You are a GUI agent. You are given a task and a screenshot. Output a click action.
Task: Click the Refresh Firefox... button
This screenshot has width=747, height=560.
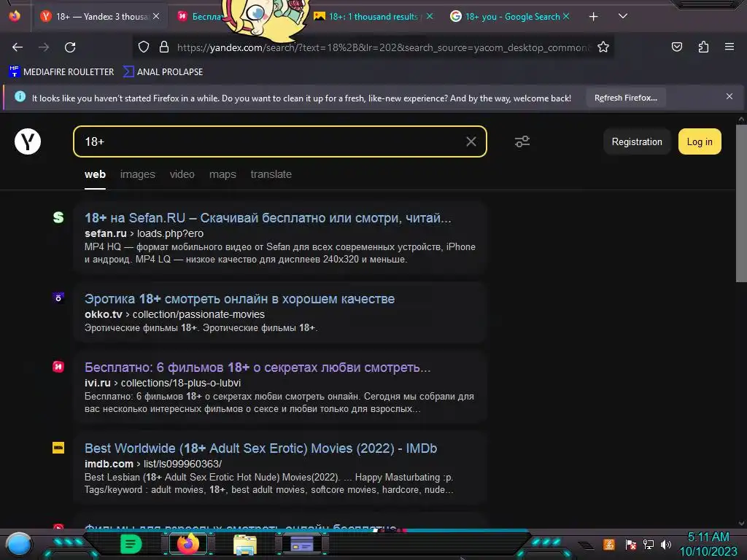coord(625,98)
